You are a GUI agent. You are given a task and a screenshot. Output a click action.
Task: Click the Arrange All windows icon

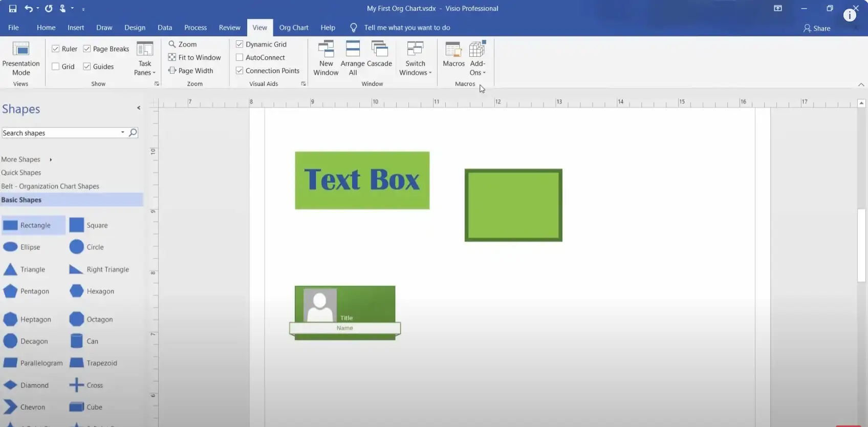point(353,58)
